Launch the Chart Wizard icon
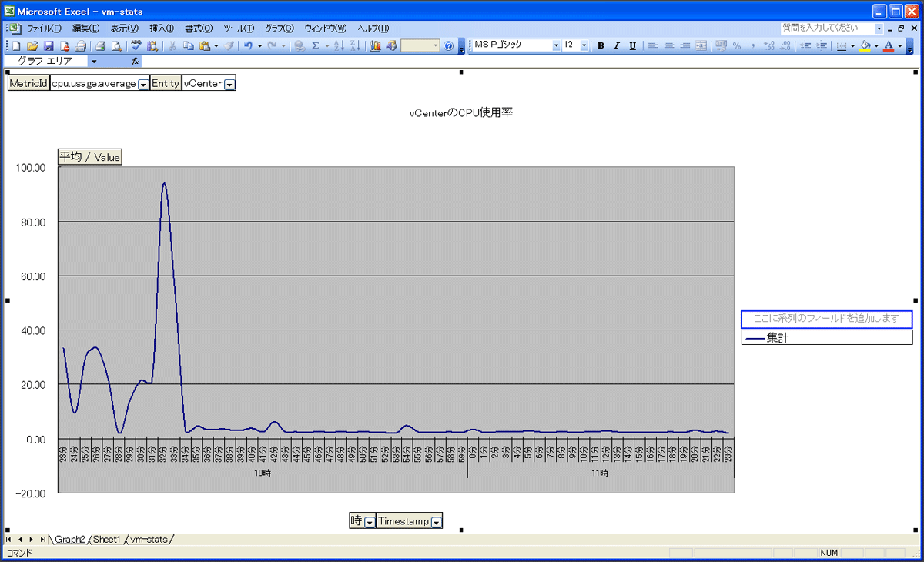924x562 pixels. (376, 46)
